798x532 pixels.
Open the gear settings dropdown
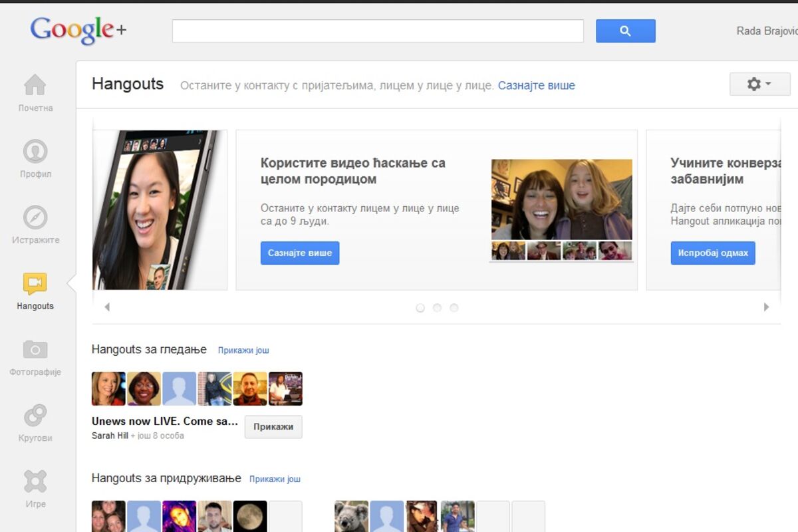[x=759, y=84]
